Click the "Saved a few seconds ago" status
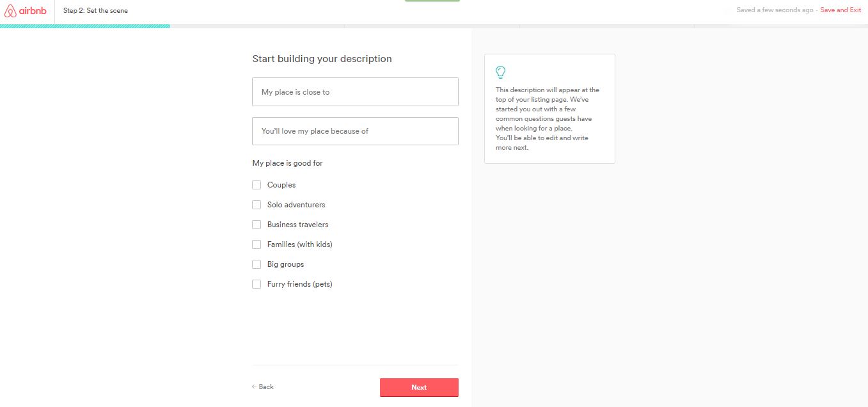The width and height of the screenshot is (868, 407). point(775,10)
